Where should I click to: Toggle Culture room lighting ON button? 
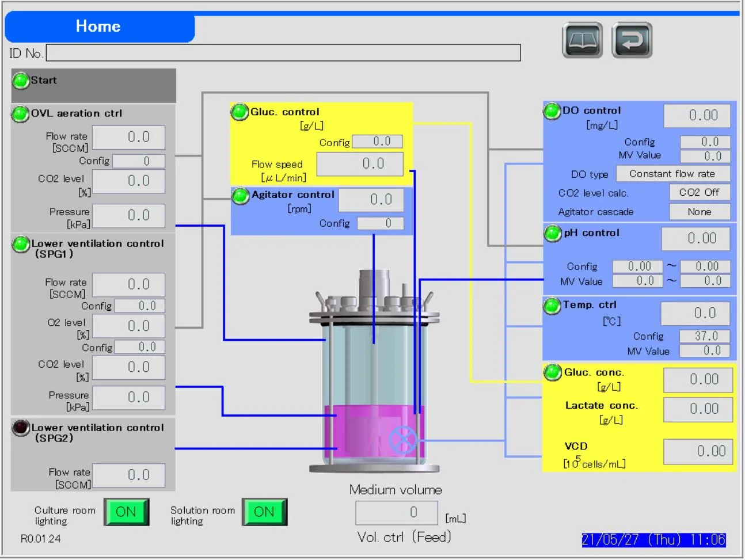click(x=127, y=512)
